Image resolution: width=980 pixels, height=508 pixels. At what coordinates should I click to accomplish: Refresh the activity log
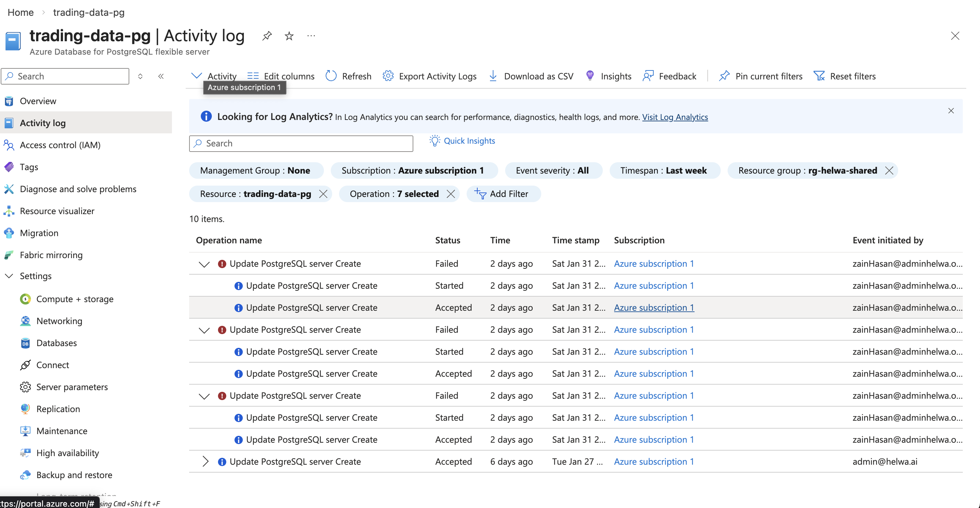pyautogui.click(x=348, y=76)
